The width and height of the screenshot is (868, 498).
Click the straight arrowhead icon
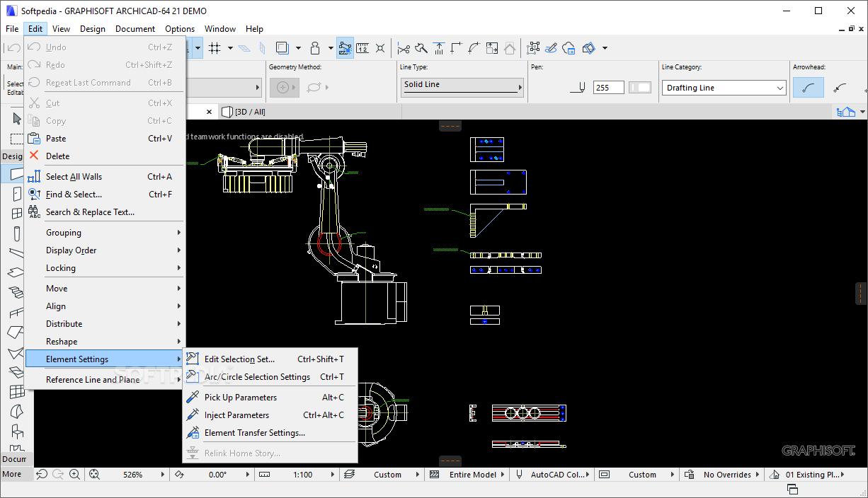[840, 88]
